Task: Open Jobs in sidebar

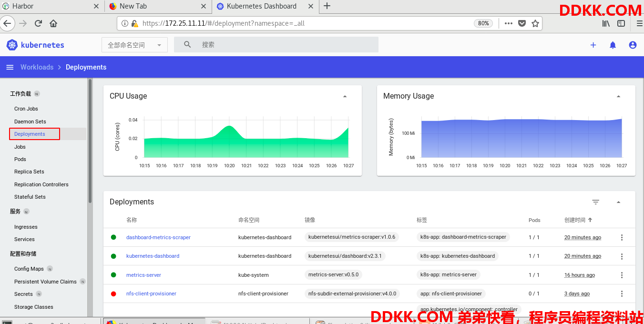Action: 20,147
